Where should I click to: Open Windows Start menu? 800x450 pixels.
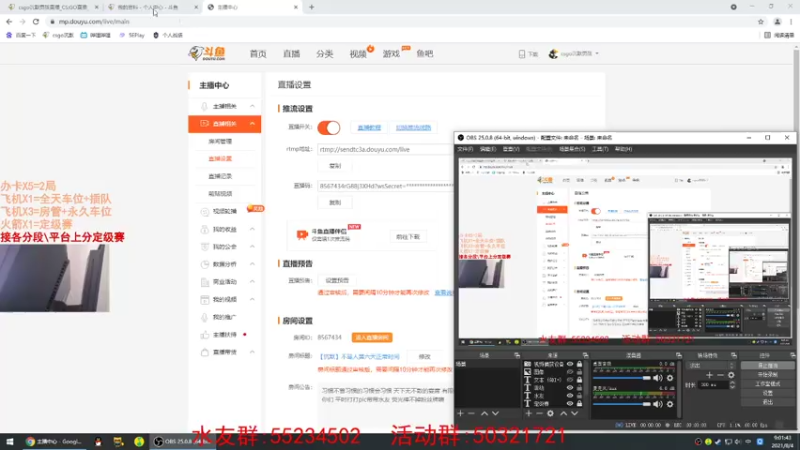[9, 442]
